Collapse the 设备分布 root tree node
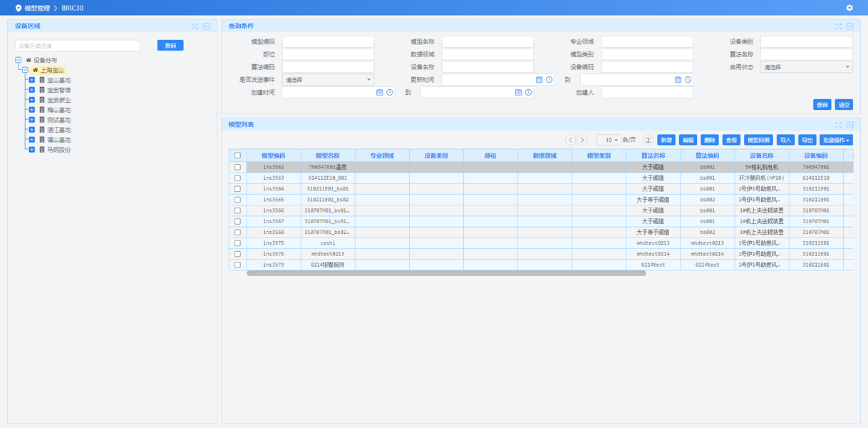The width and height of the screenshot is (868, 428). coord(18,61)
